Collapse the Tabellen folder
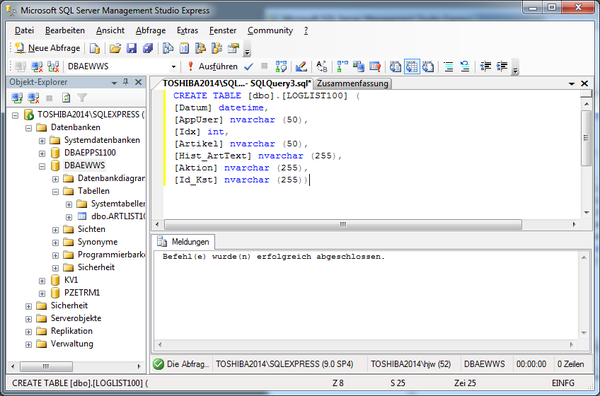 pos(55,192)
